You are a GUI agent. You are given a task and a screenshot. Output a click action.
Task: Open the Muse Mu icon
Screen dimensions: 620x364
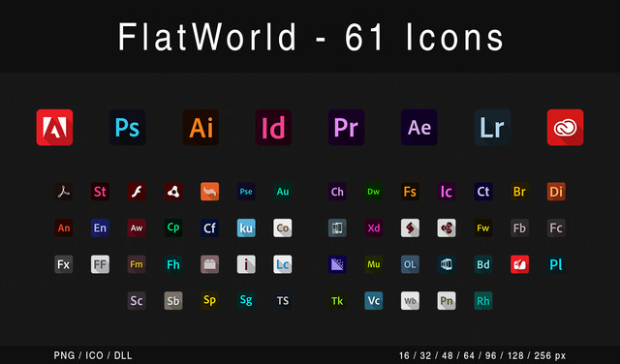pos(374,264)
